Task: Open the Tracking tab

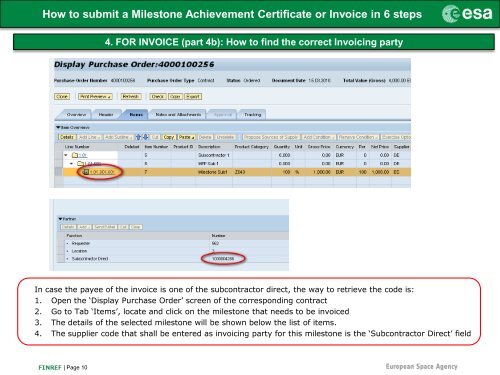Action: tap(252, 114)
